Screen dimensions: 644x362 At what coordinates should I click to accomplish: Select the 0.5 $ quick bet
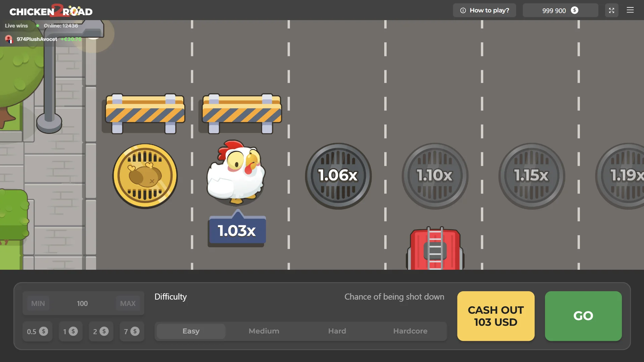(37, 331)
